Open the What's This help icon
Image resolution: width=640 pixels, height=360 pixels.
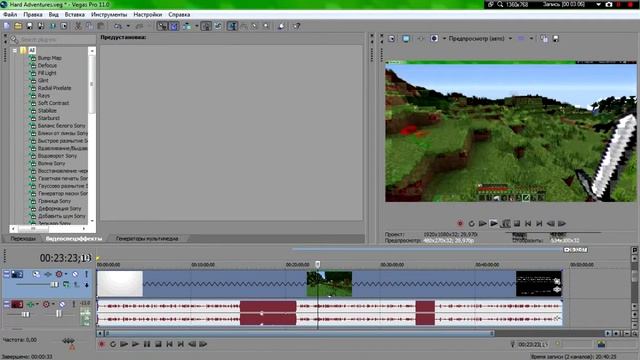tap(297, 26)
